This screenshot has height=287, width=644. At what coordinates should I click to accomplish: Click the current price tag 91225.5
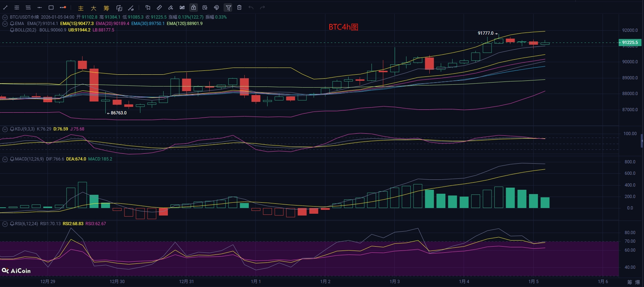(630, 43)
